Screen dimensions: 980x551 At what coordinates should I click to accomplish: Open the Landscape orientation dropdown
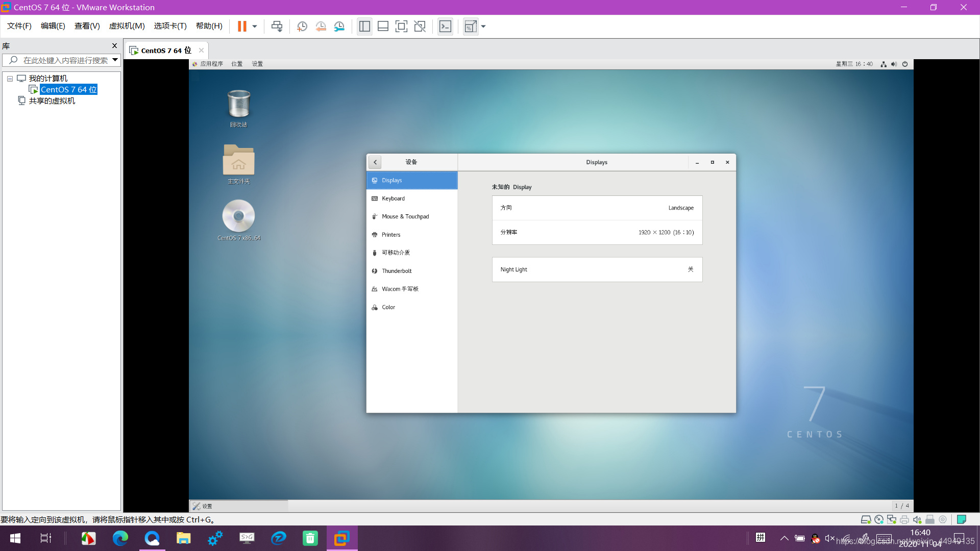pyautogui.click(x=681, y=208)
